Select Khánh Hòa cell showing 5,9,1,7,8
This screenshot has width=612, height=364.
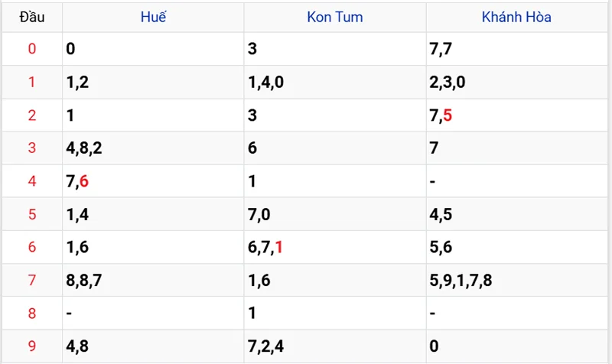click(461, 281)
